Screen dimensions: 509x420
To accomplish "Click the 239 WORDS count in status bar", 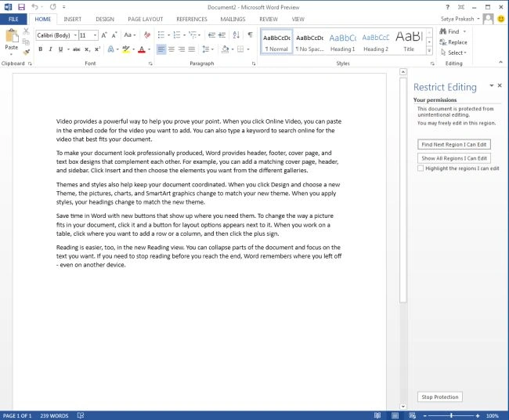I will click(x=54, y=415).
